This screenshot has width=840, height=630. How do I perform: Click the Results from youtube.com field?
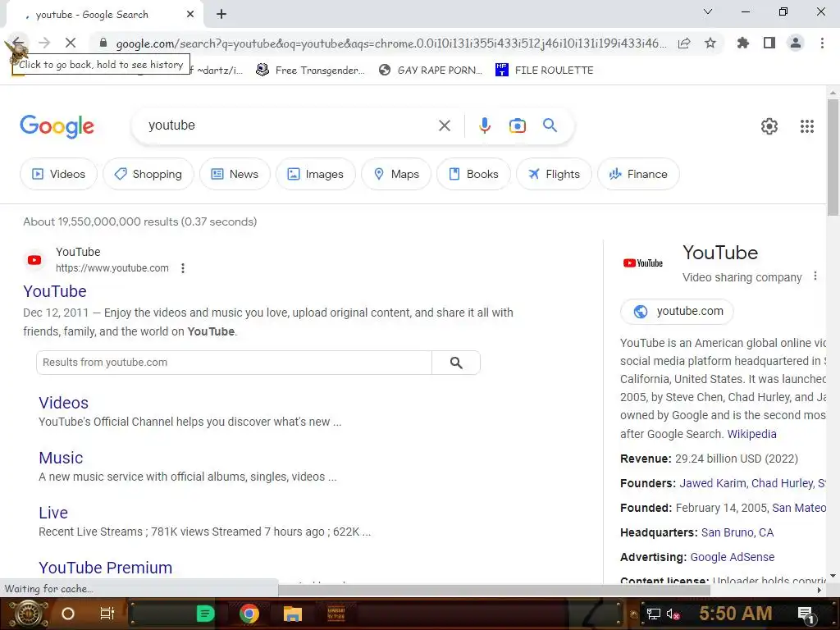pos(234,363)
